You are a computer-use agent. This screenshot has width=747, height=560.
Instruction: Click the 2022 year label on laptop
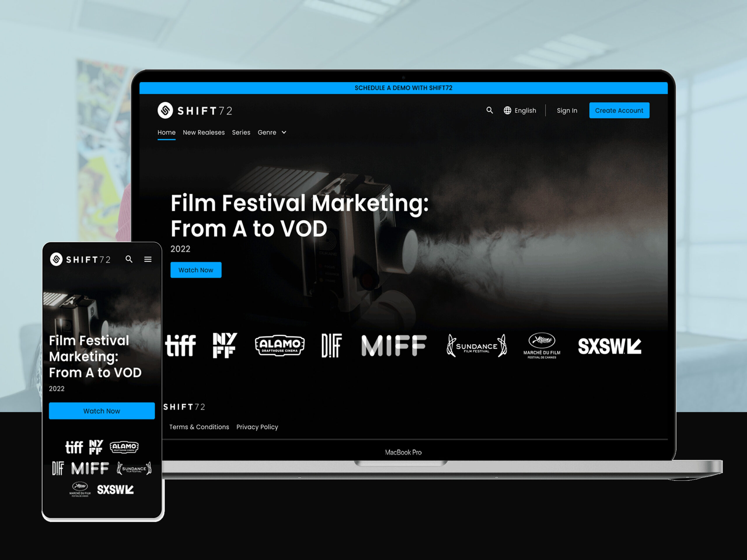(x=180, y=249)
